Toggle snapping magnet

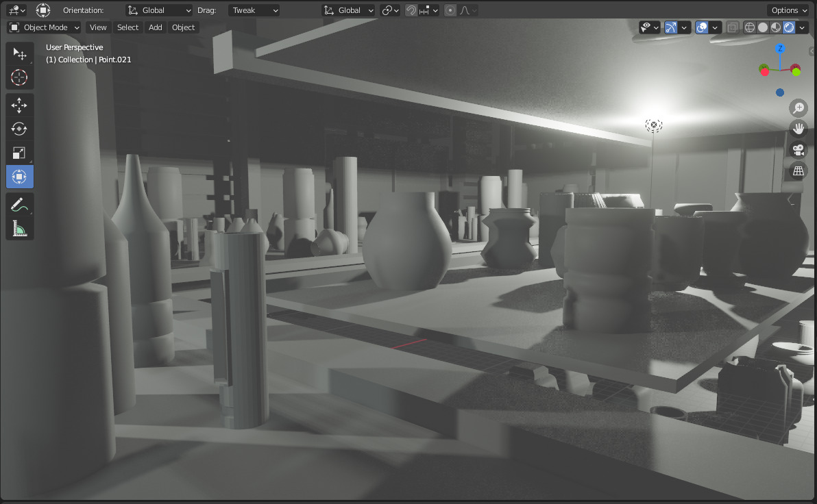tap(411, 10)
